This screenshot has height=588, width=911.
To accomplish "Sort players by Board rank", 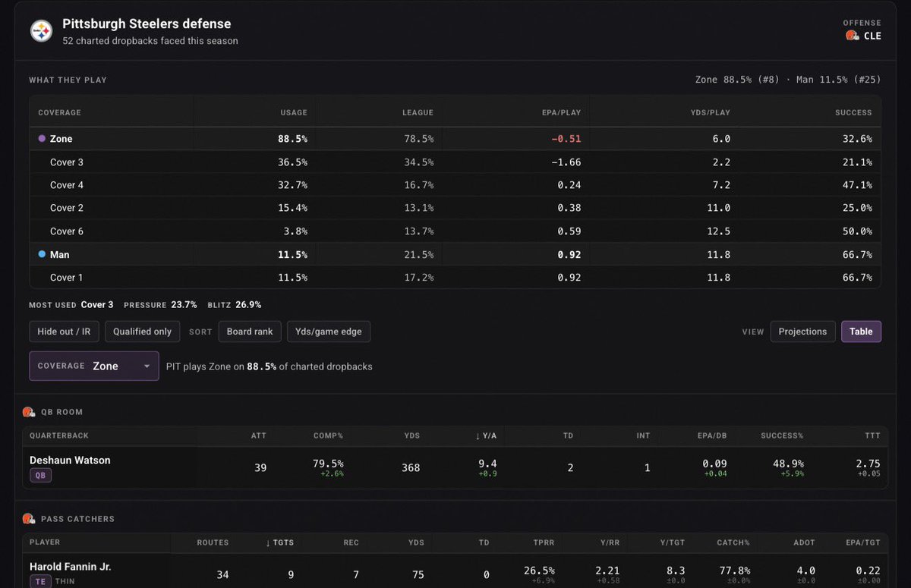I will [250, 332].
